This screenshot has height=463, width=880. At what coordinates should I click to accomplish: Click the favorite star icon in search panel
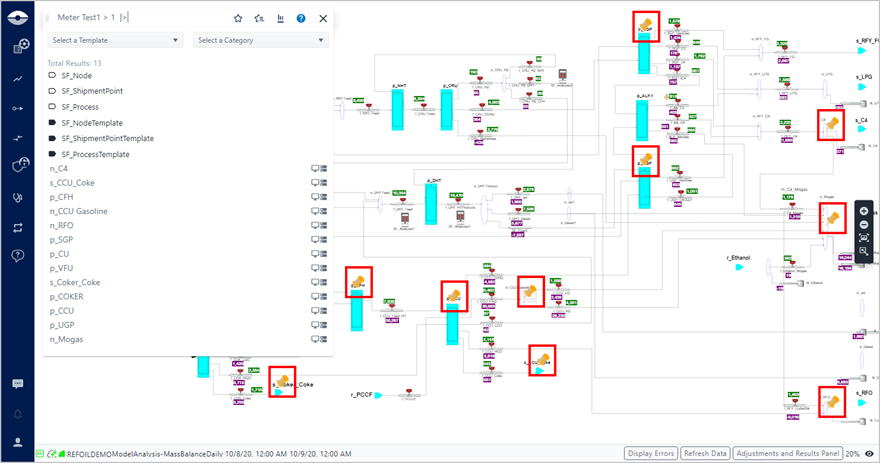coord(238,18)
